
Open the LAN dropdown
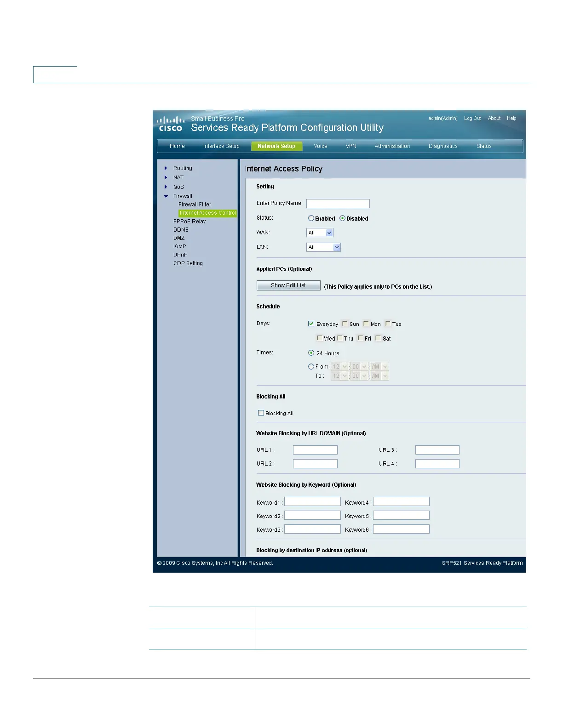coord(323,247)
